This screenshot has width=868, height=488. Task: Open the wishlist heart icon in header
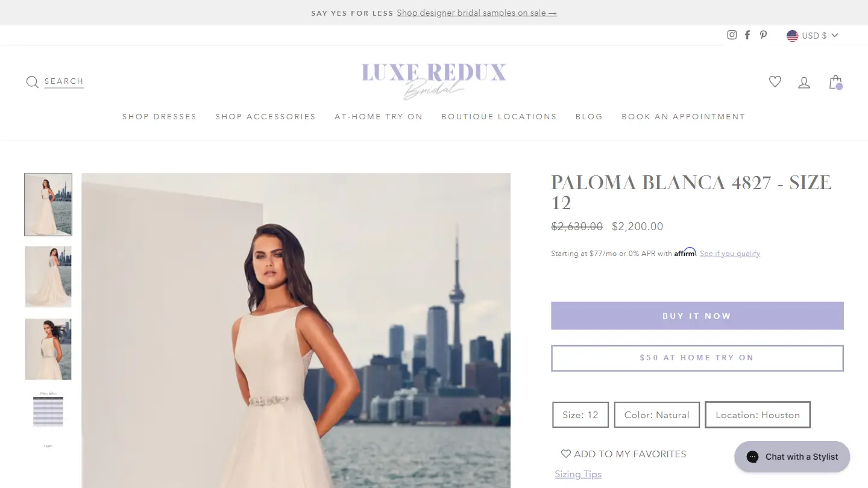775,81
